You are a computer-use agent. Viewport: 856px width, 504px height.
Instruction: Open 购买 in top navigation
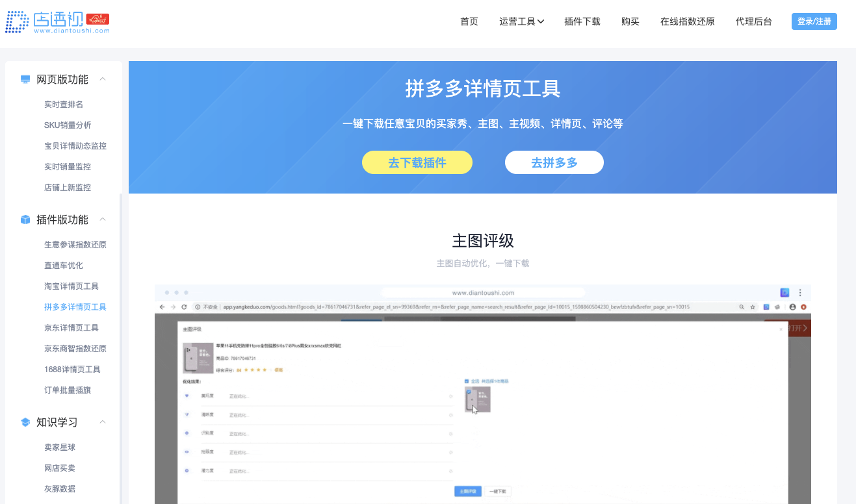point(630,21)
